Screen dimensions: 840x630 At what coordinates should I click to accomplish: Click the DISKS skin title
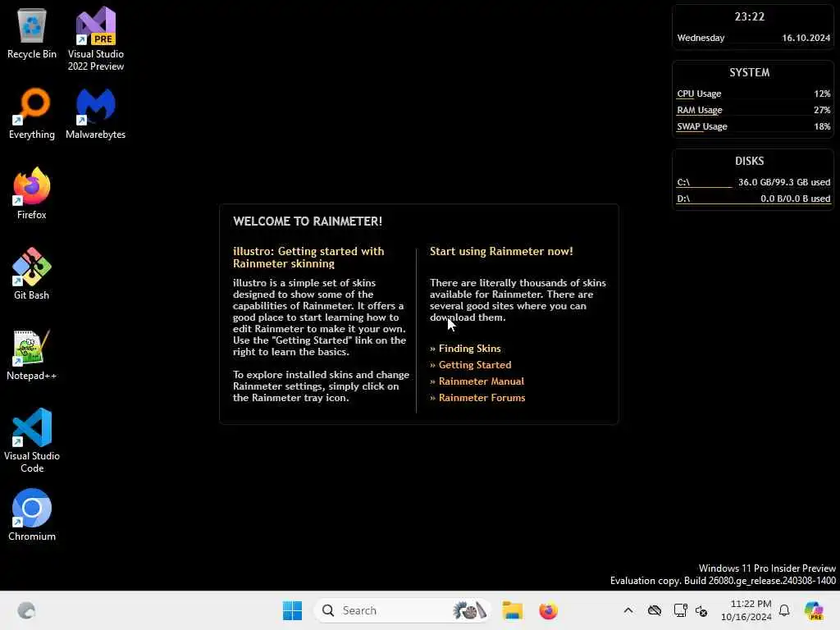tap(749, 161)
